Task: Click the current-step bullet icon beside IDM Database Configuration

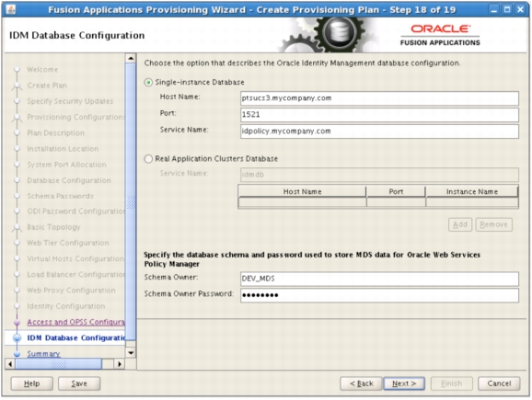Action: [17, 338]
